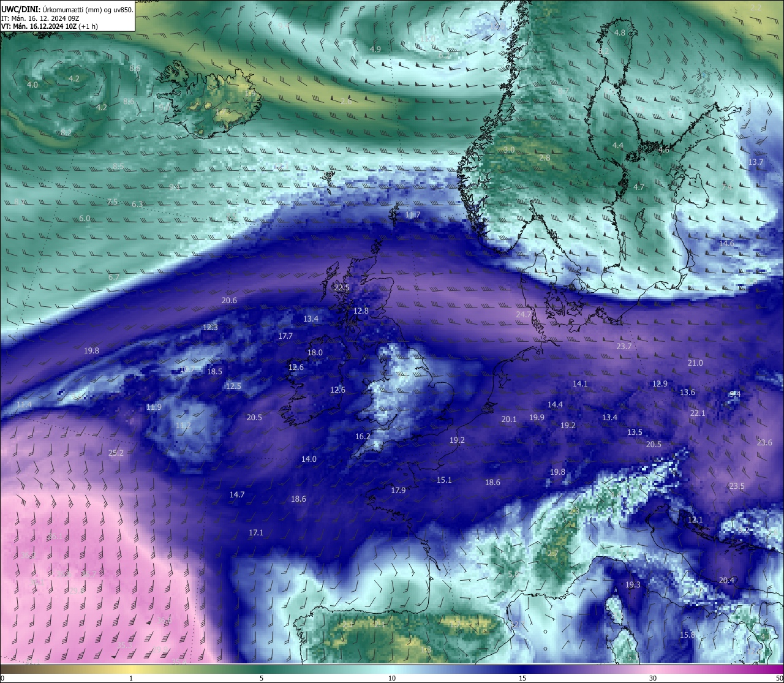Viewport: 784px width, 683px height.
Task: Click the 14.0 value on the map
Action: (x=309, y=459)
